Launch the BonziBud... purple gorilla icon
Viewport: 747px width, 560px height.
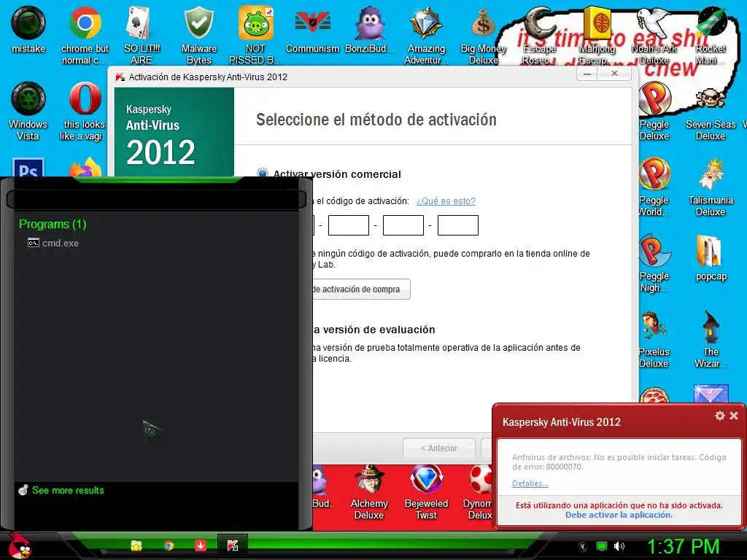[369, 29]
